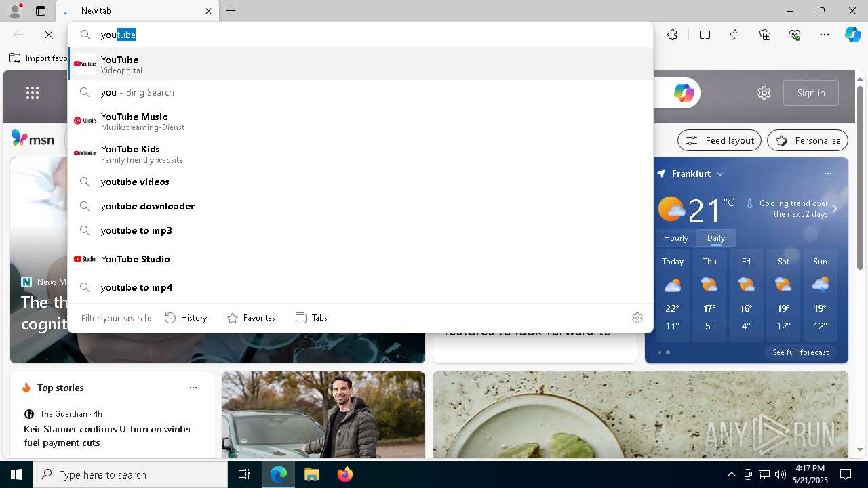The image size is (868, 488).
Task: Pick 'youtube to mp4' suggestion
Action: pos(360,287)
